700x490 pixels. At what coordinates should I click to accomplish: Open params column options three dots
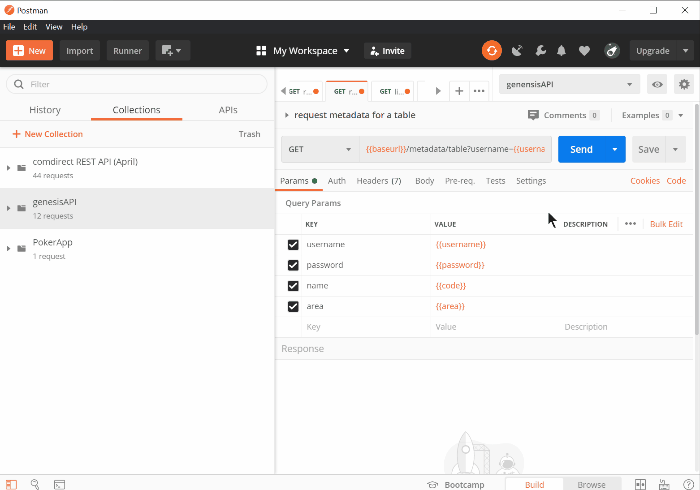[630, 224]
